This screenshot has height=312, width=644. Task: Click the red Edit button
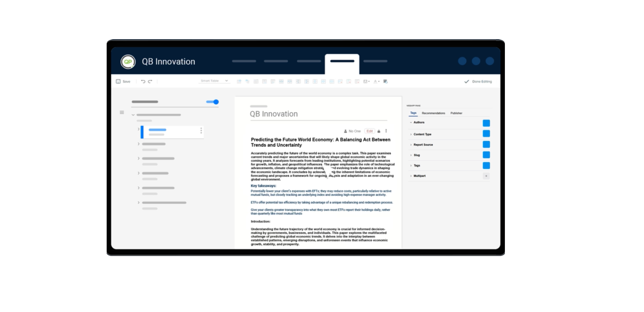[369, 131]
